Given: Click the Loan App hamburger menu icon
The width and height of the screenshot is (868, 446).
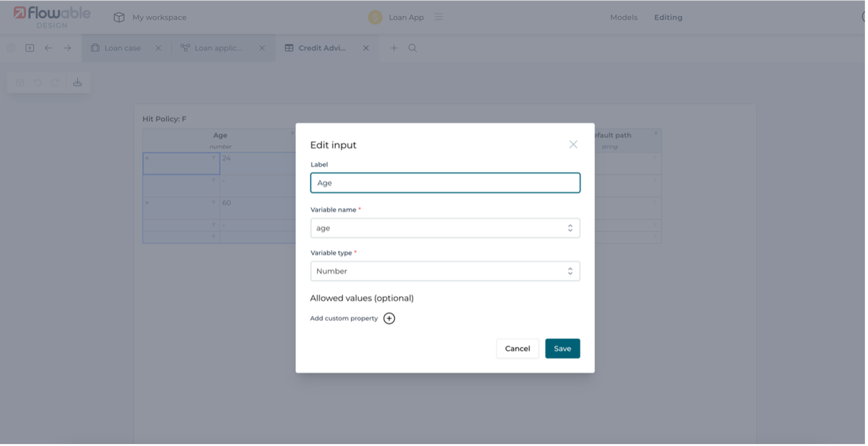Looking at the screenshot, I should [x=438, y=17].
